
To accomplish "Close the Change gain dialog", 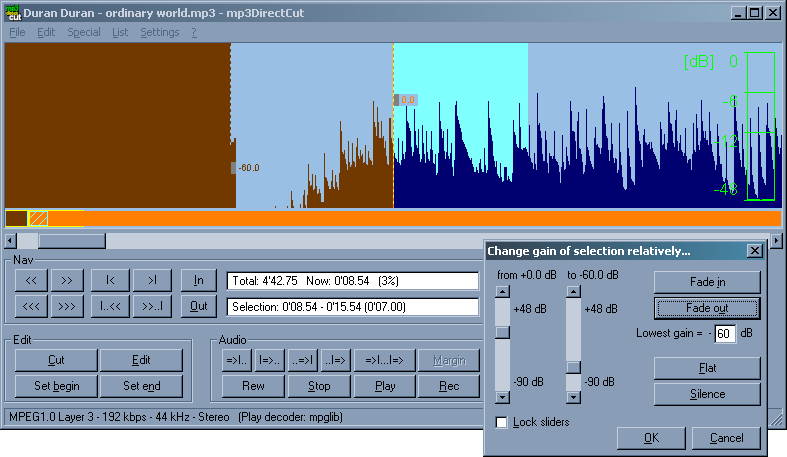I will tap(754, 251).
